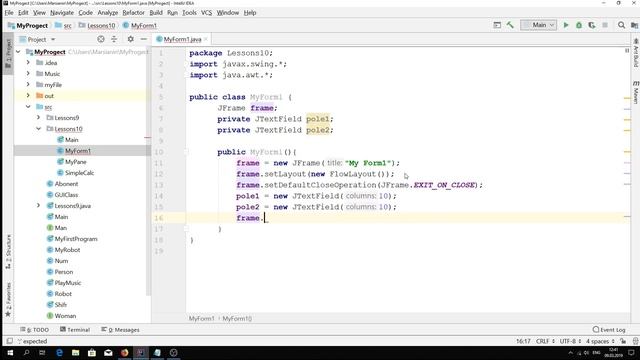
Task: Toggle the Project side tool tab
Action: (8, 53)
